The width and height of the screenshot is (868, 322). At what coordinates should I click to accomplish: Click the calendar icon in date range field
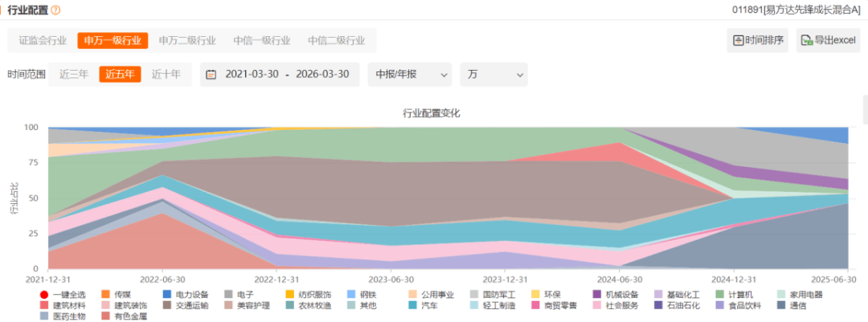point(211,75)
